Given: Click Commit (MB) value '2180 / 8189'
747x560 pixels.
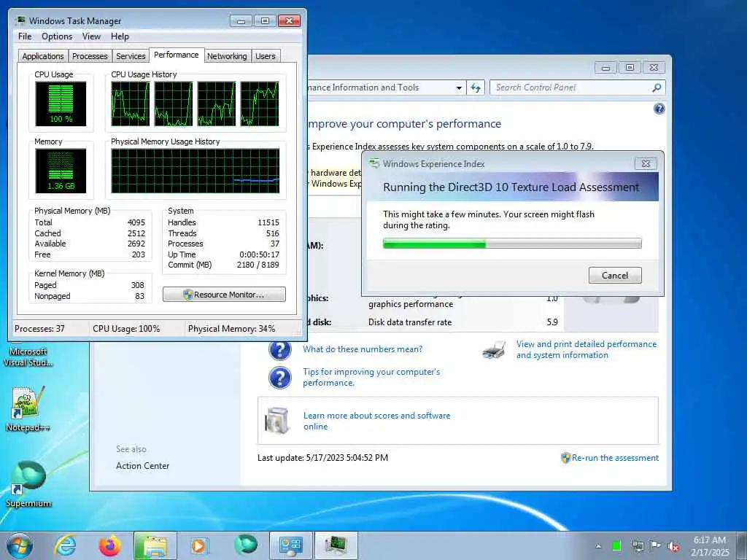Looking at the screenshot, I should (258, 265).
